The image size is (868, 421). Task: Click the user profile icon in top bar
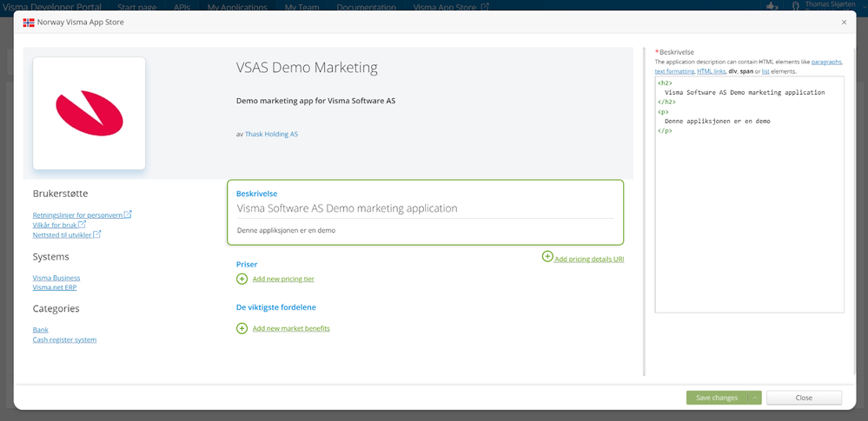tap(796, 6)
